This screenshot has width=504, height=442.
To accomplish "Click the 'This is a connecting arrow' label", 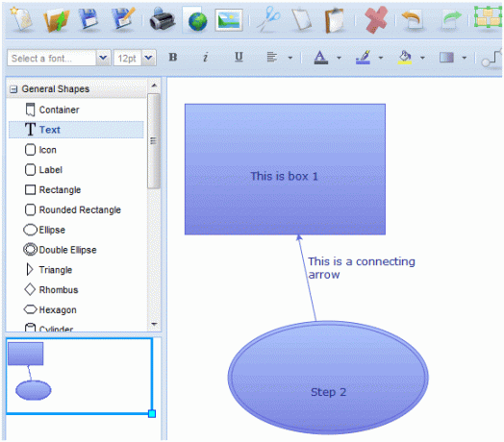I will click(x=362, y=267).
